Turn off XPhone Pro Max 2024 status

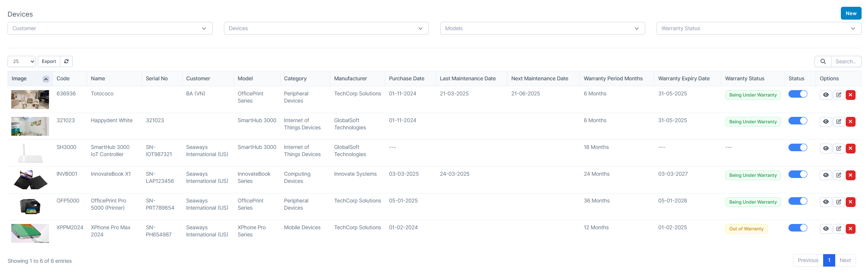point(798,228)
